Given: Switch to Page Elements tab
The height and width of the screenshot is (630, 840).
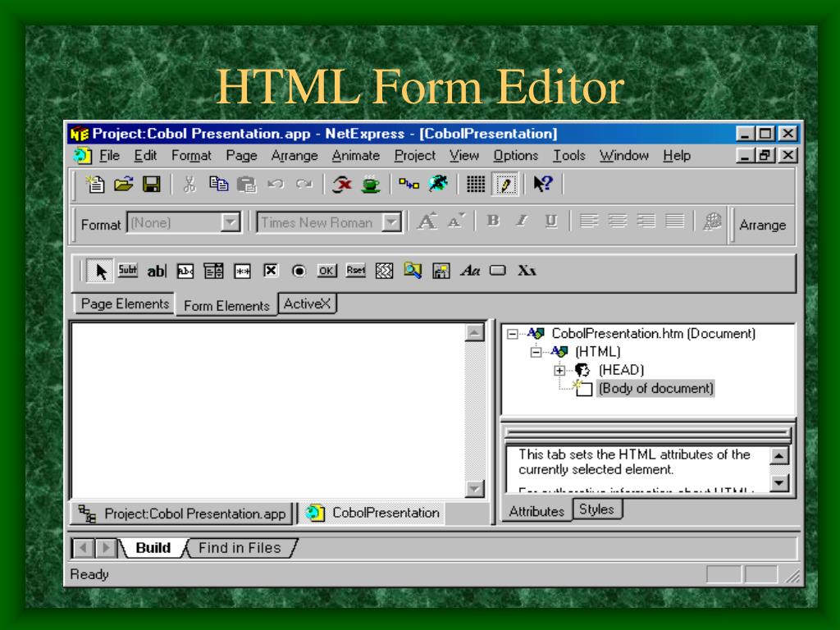Looking at the screenshot, I should (x=125, y=304).
